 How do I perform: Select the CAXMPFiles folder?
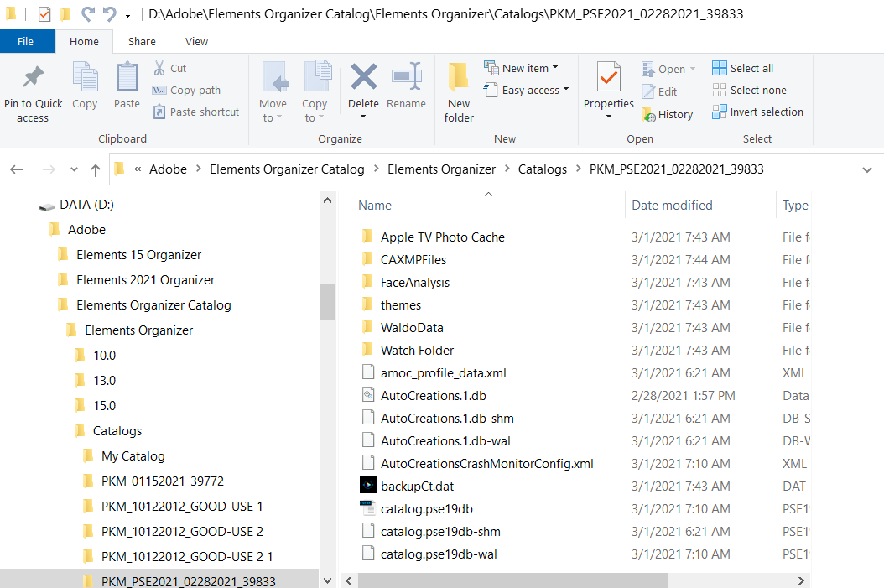point(413,260)
